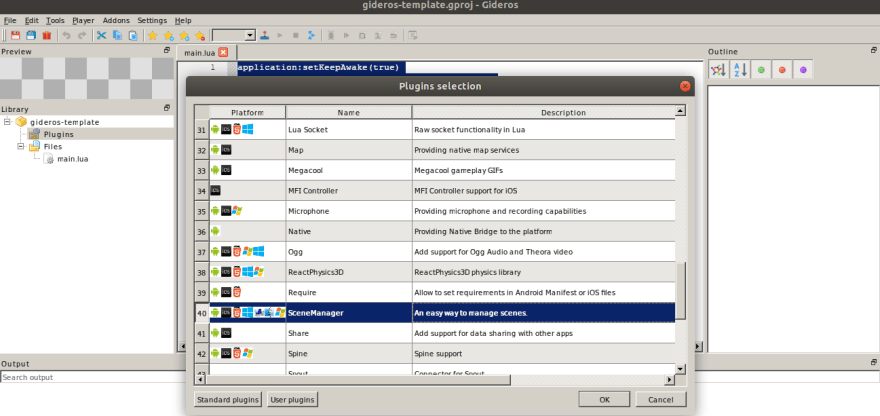Click the red gift box toolbar icon

tap(47, 35)
